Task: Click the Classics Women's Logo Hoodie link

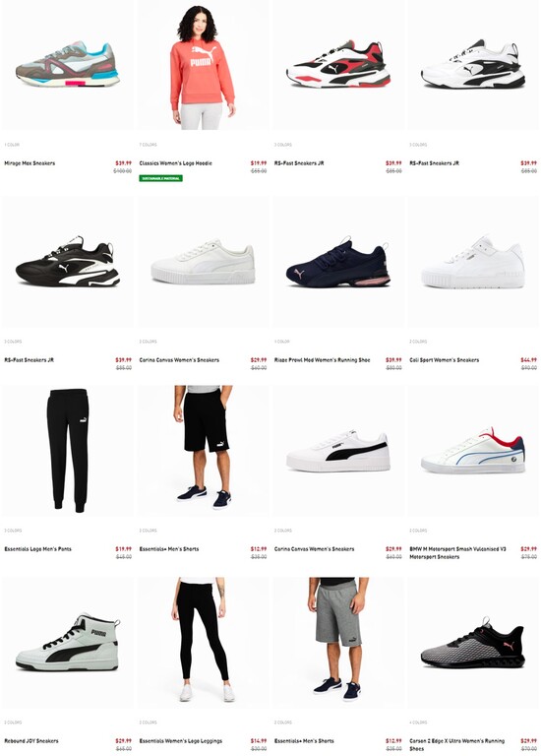Action: [x=176, y=163]
